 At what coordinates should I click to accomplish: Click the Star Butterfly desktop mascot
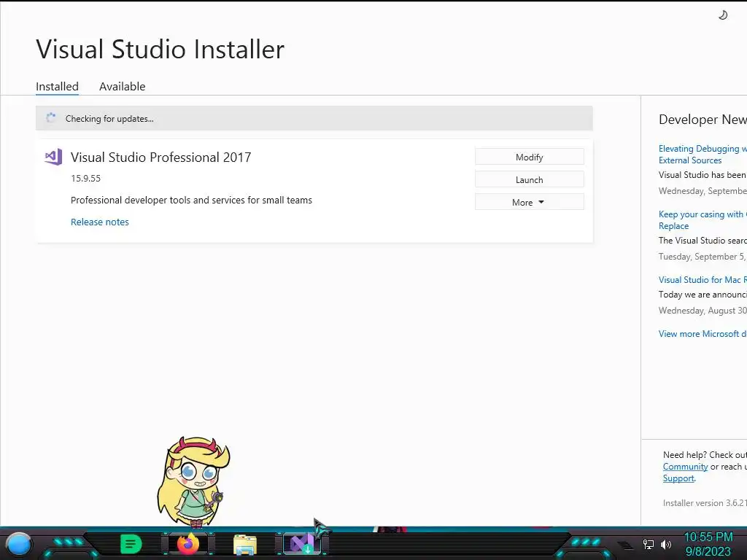193,481
